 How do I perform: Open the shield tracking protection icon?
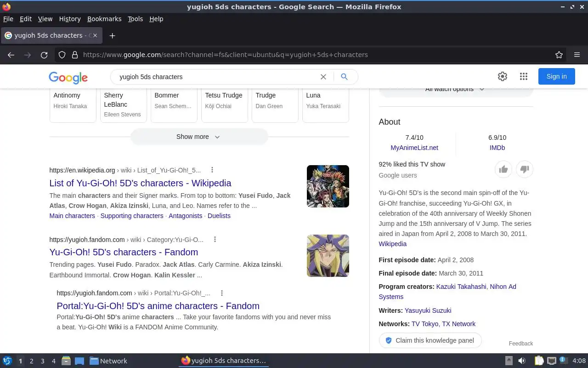pos(62,55)
